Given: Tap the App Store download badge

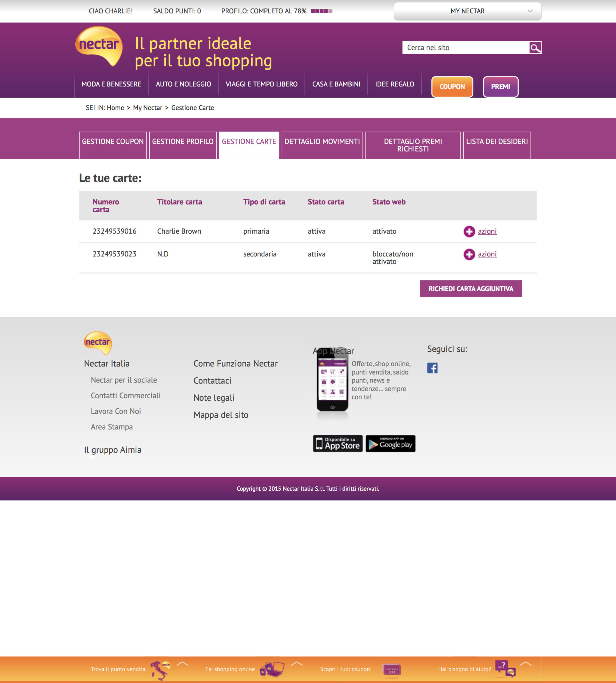Looking at the screenshot, I should tap(337, 443).
